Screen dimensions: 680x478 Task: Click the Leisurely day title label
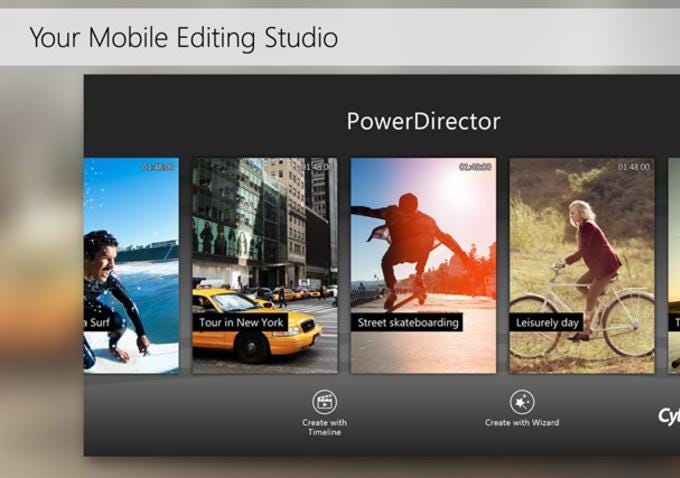(546, 322)
